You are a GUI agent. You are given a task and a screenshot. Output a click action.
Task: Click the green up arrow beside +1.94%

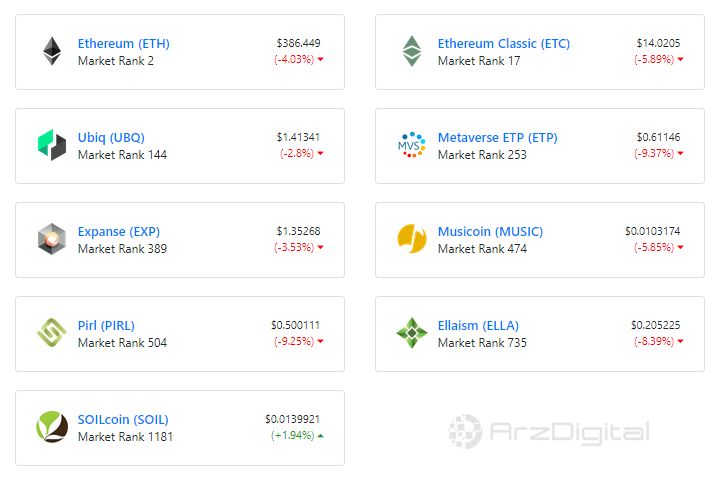[x=321, y=436]
